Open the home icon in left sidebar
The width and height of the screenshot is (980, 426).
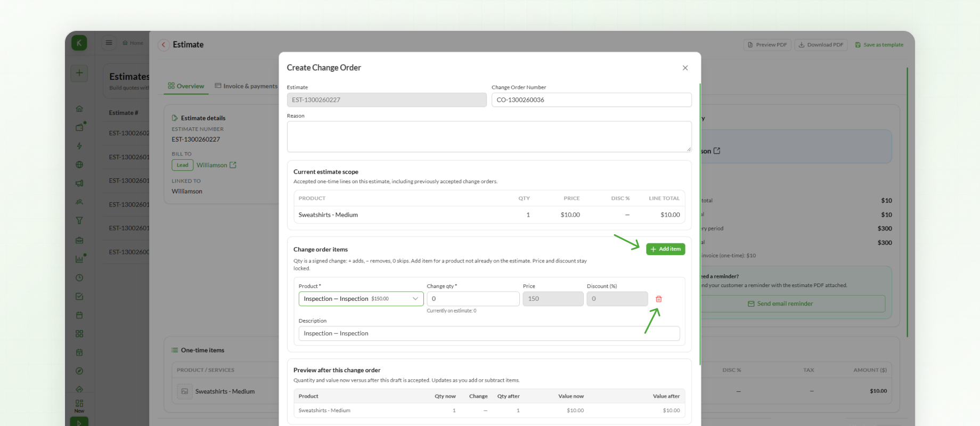coord(79,109)
